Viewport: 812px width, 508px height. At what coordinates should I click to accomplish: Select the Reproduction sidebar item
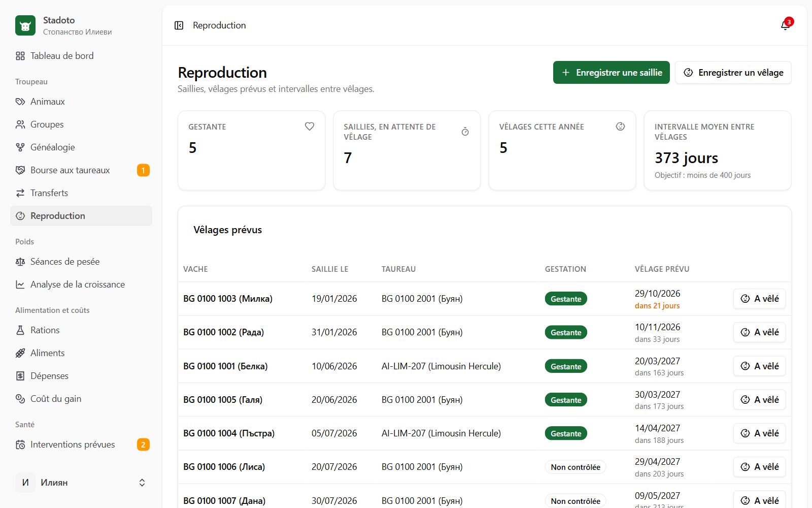[81, 216]
